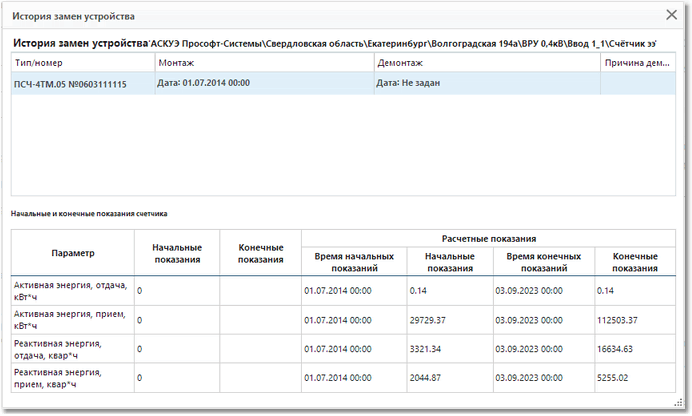Click the Причина дем... column header
Image resolution: width=692 pixels, height=416 pixels.
tap(638, 63)
